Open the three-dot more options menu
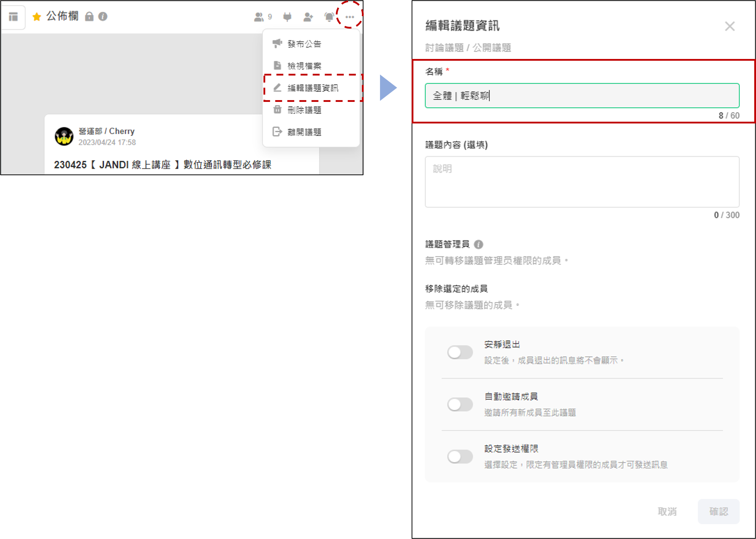 click(349, 17)
